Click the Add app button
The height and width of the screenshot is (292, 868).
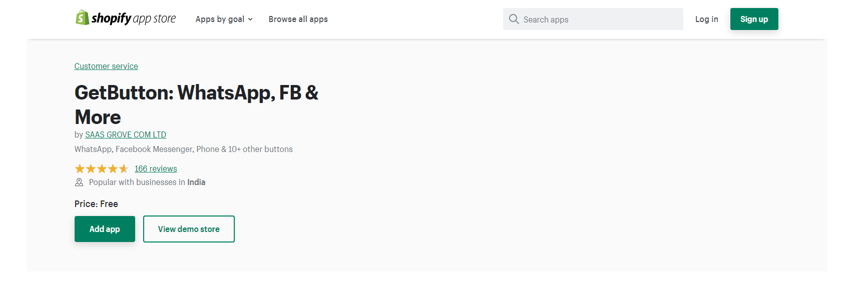tap(105, 229)
